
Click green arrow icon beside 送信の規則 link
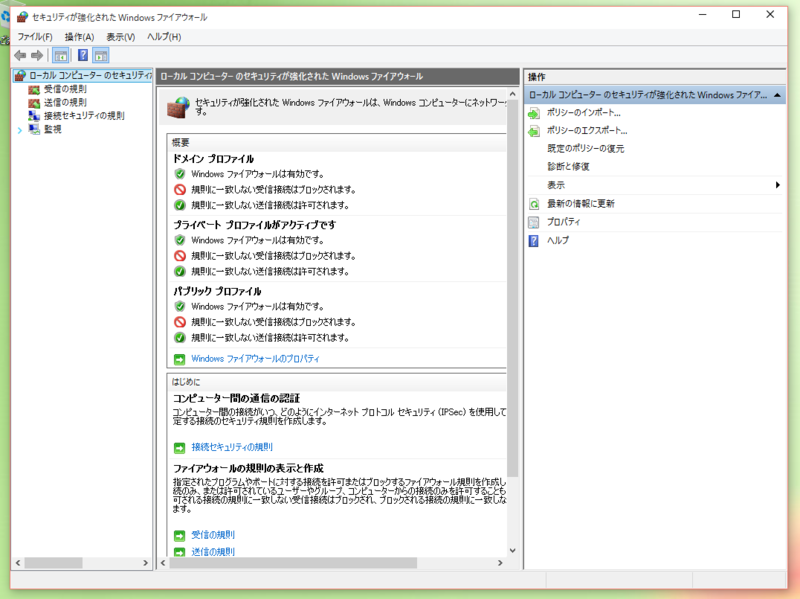tap(180, 552)
